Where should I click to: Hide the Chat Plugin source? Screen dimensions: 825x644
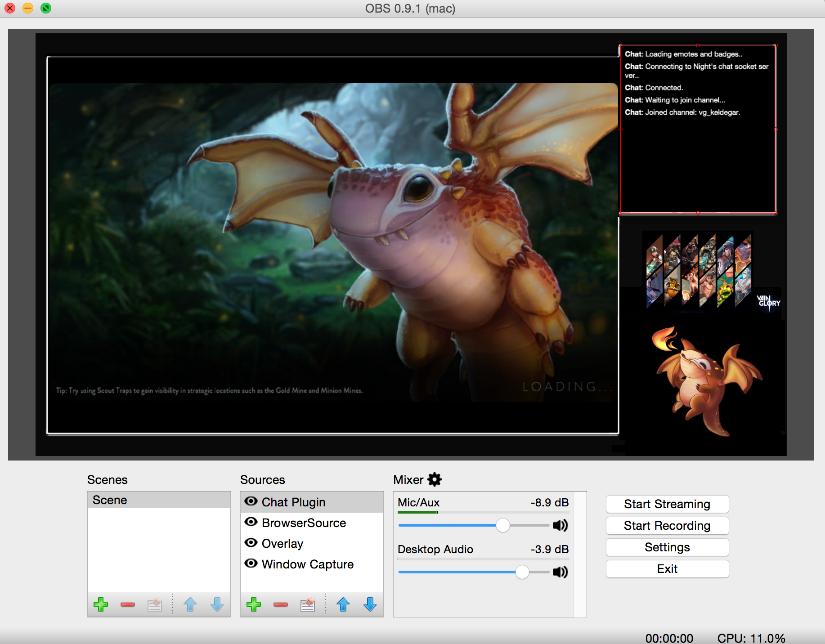[x=251, y=501]
